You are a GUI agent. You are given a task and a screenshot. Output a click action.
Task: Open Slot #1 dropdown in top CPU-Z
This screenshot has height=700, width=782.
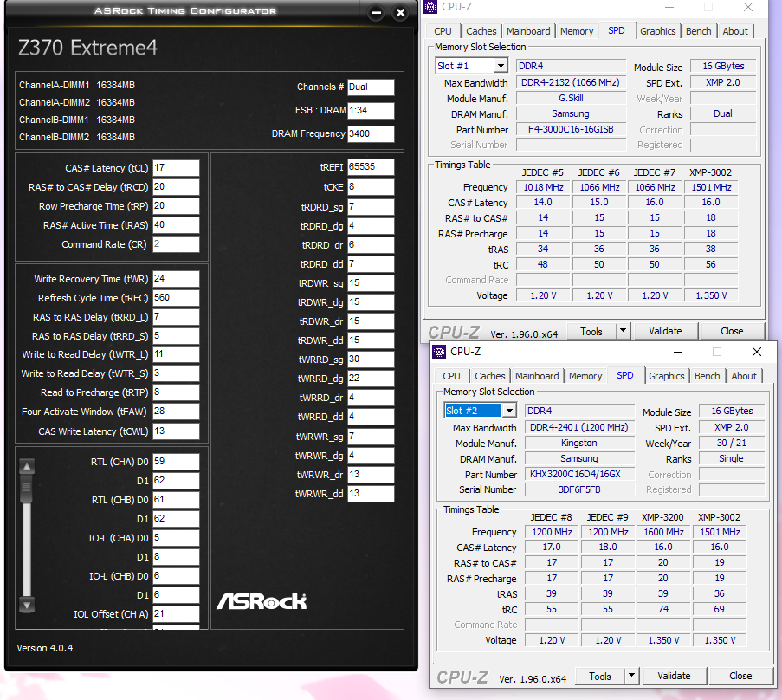(501, 66)
